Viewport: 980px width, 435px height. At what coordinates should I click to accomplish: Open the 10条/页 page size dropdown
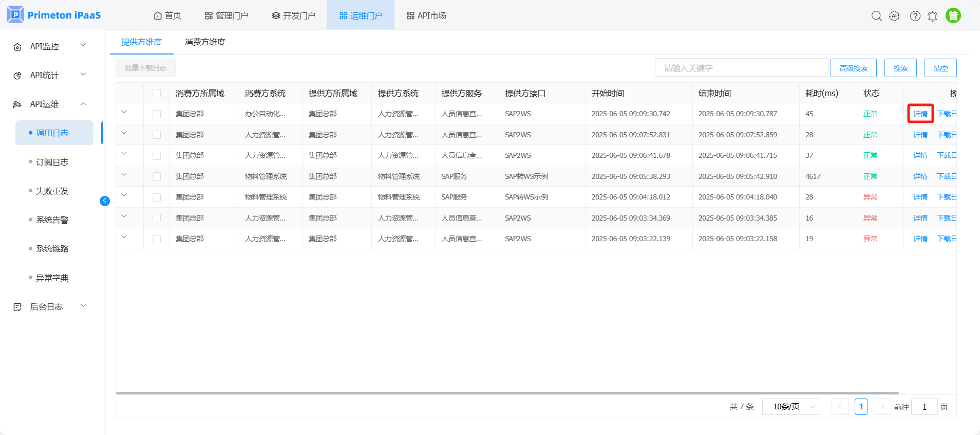point(790,407)
